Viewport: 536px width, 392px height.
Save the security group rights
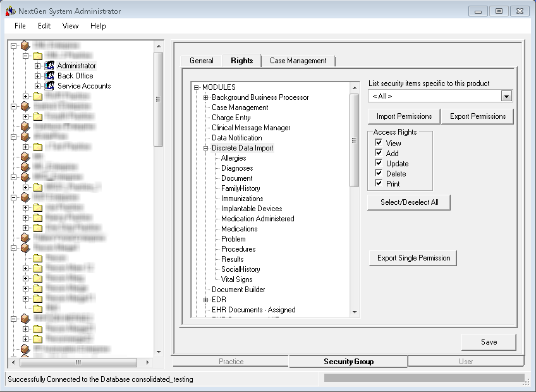tap(489, 342)
